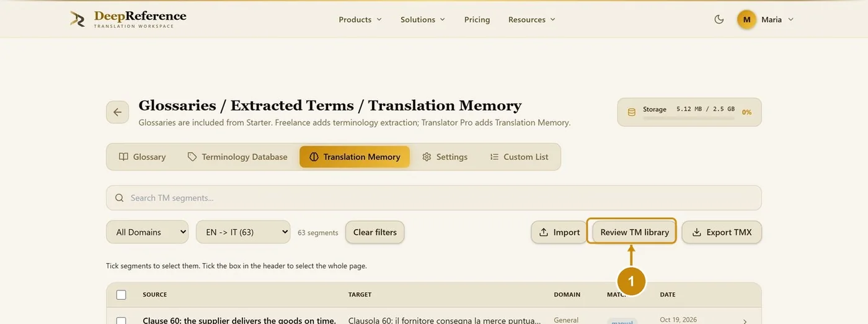Viewport: 868px width, 324px height.
Task: Click Review TM library button
Action: (634, 232)
